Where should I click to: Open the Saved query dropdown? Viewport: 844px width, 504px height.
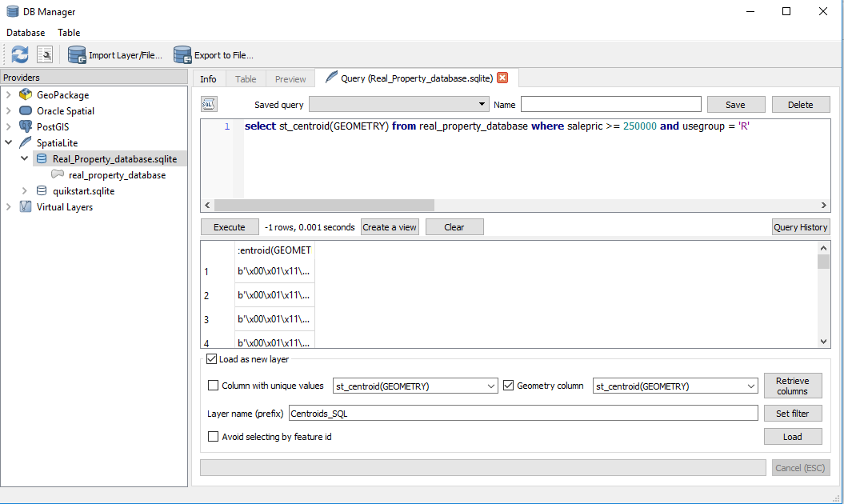pyautogui.click(x=399, y=105)
